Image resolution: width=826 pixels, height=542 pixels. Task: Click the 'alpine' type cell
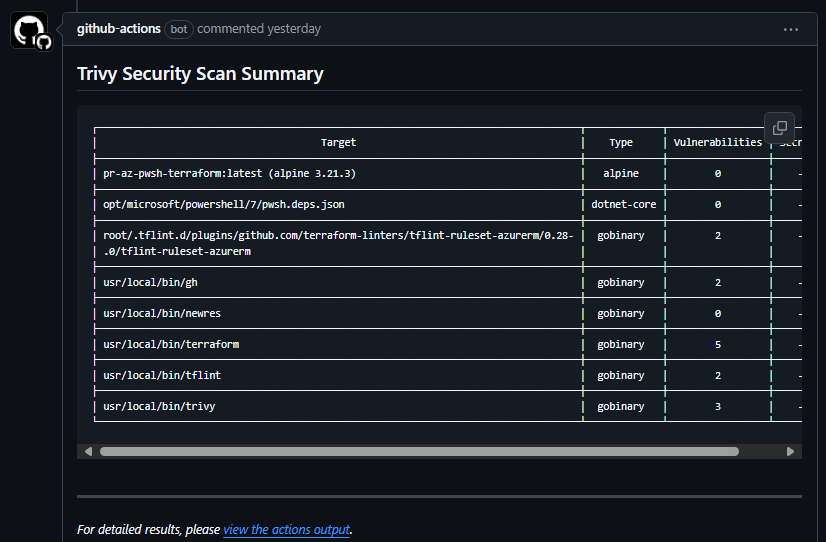pyautogui.click(x=621, y=173)
